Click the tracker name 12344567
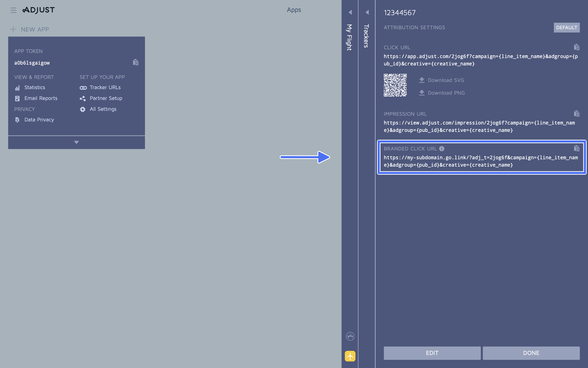The width and height of the screenshot is (588, 368). (400, 13)
